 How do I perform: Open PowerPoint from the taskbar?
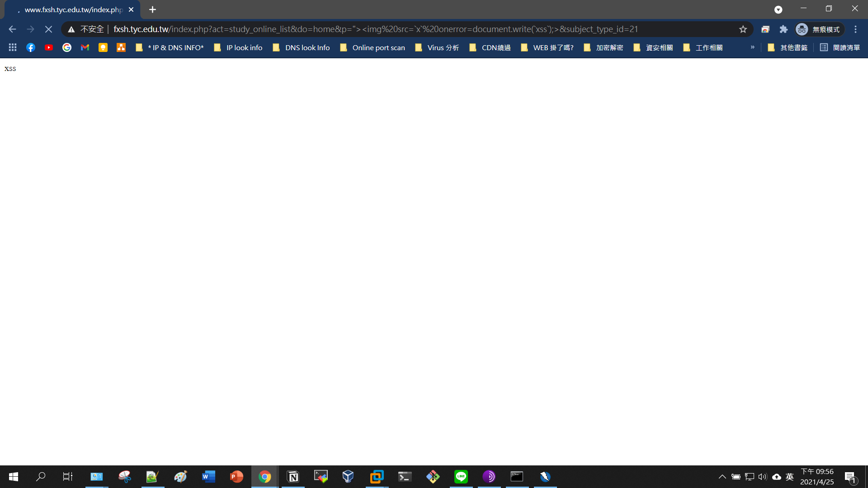236,477
